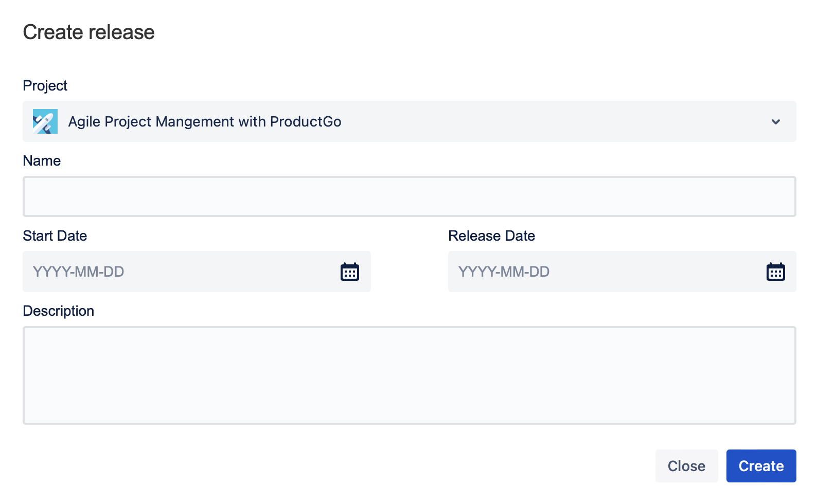This screenshot has height=504, width=817.
Task: Click the Project field label
Action: pyautogui.click(x=45, y=85)
